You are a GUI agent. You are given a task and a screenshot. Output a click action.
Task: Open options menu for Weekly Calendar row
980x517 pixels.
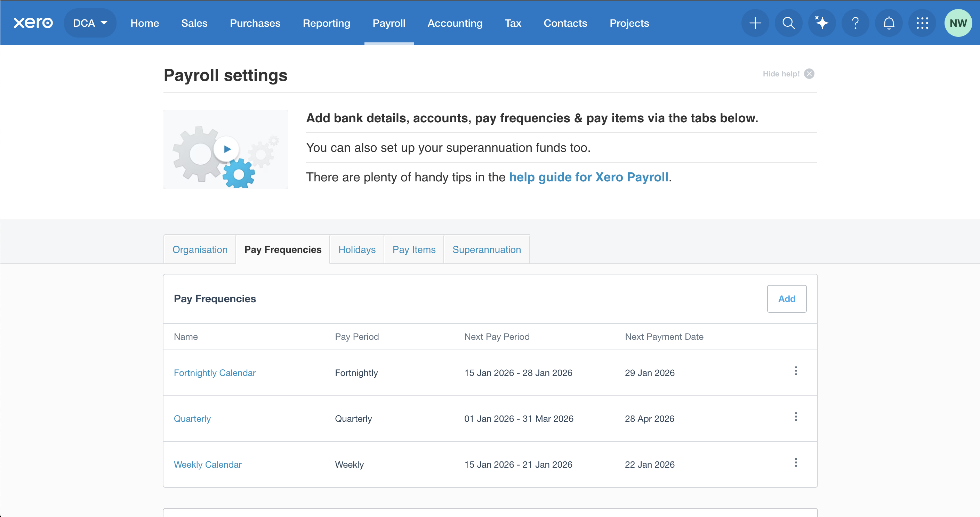coord(795,463)
